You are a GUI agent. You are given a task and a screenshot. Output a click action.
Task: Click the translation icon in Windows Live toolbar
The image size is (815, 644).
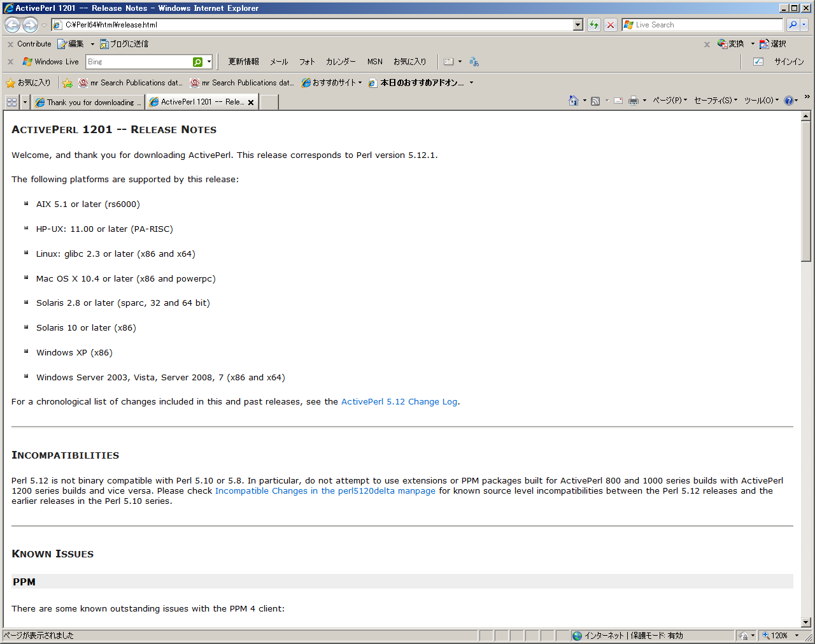[474, 62]
